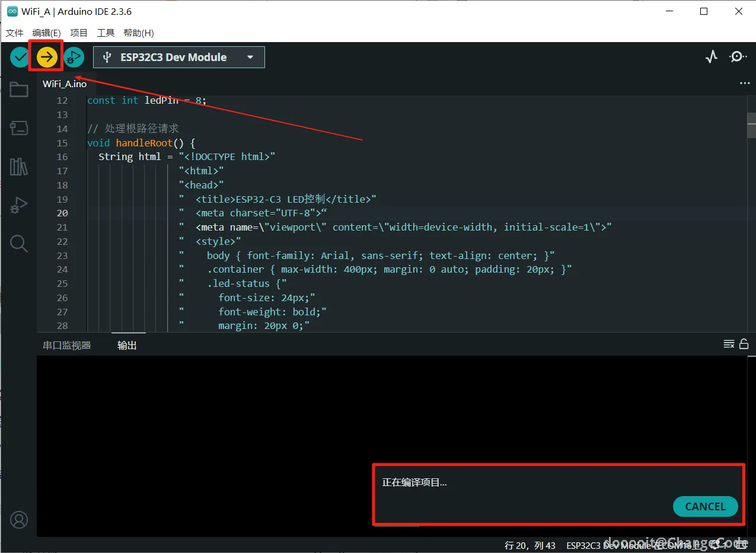Click the const int ledPin line
756x553 pixels.
tap(147, 100)
